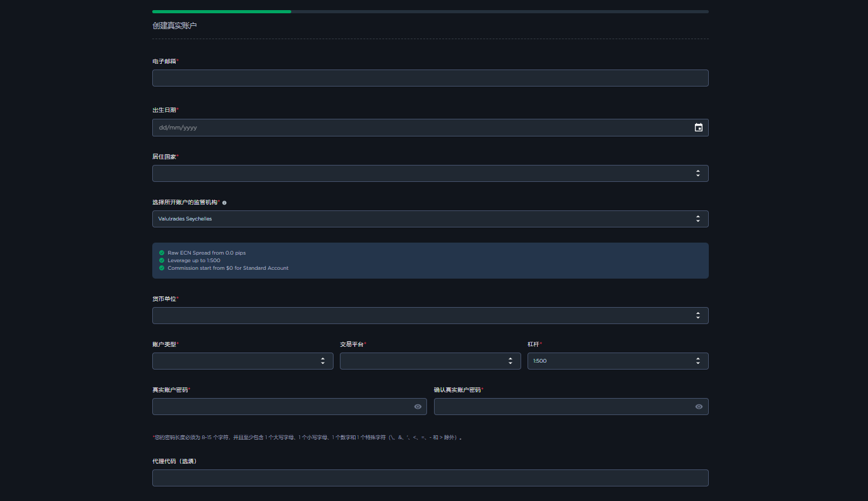Screen dimensions: 868x501
Task: Toggle eye icon in 确认真实账户密码 field
Action: click(699, 407)
